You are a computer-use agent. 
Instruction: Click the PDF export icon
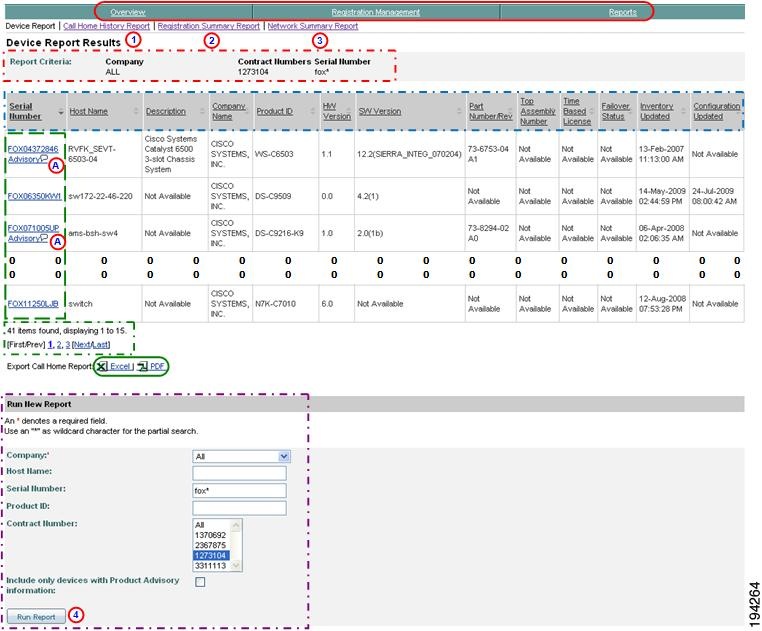[x=142, y=367]
